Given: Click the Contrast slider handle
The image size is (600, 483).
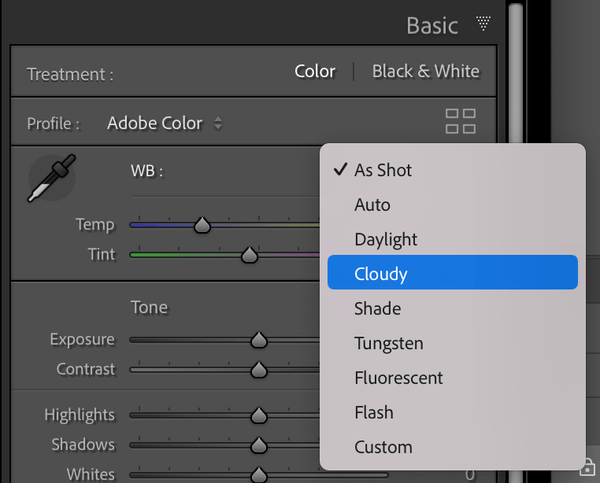Looking at the screenshot, I should click(x=259, y=370).
